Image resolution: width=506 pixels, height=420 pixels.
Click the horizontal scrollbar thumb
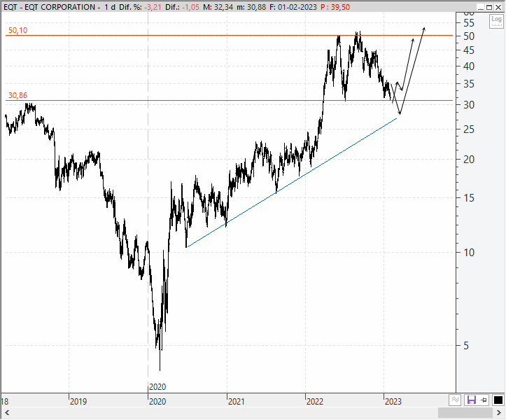pyautogui.click(x=465, y=412)
